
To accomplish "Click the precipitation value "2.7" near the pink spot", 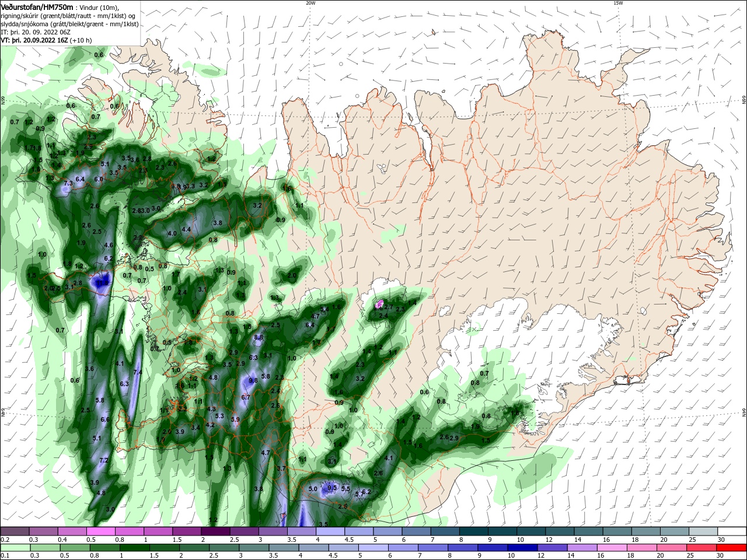I will (389, 307).
